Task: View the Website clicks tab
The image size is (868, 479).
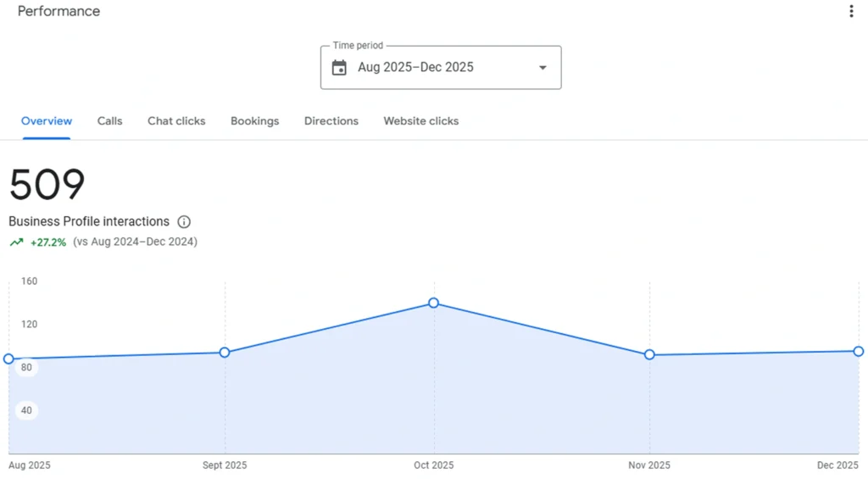Action: coord(421,121)
